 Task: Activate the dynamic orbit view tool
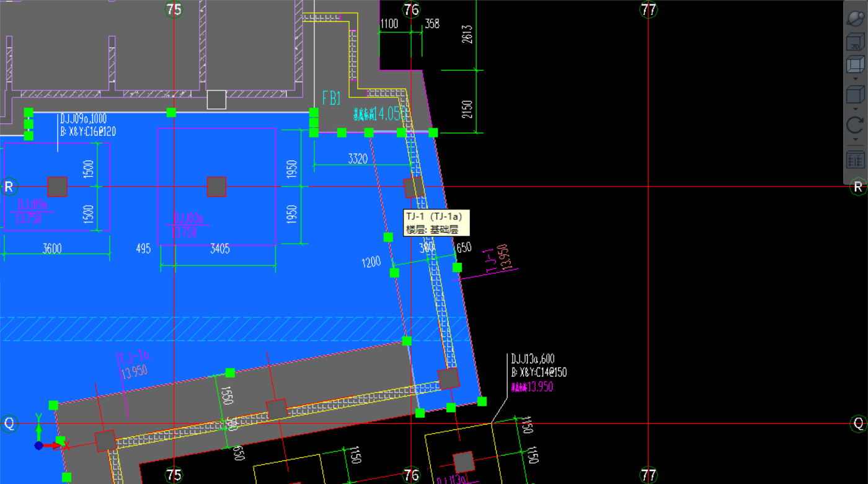pos(856,17)
